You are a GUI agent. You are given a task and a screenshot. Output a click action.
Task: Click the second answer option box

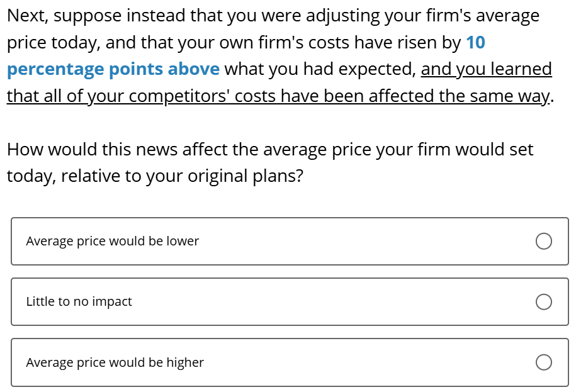click(288, 302)
